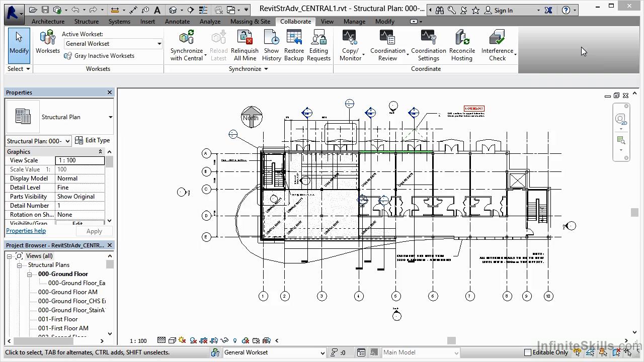This screenshot has width=644, height=362.
Task: Enable the Editable Only checkbox
Action: point(527,352)
